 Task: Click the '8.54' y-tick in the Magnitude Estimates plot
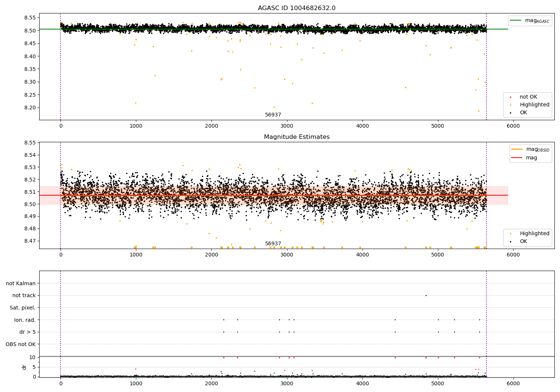tap(29, 155)
